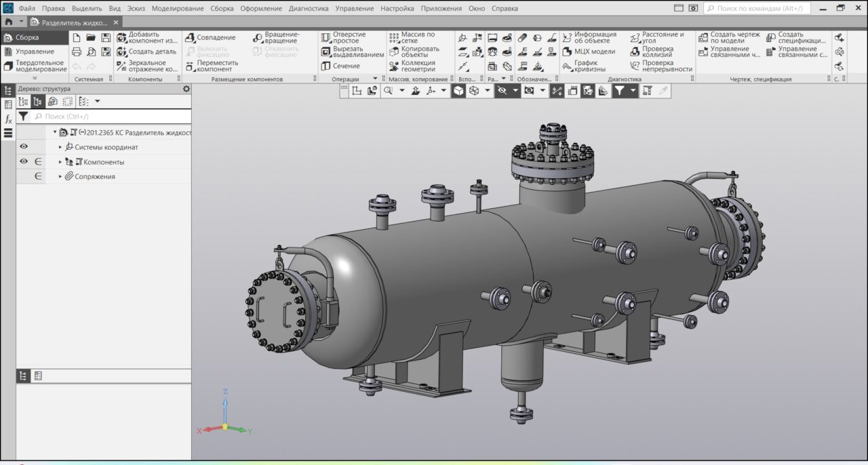Viewport: 868px width, 465px height.
Task: Enable wireframe display mode in view toolbar
Action: 474,90
